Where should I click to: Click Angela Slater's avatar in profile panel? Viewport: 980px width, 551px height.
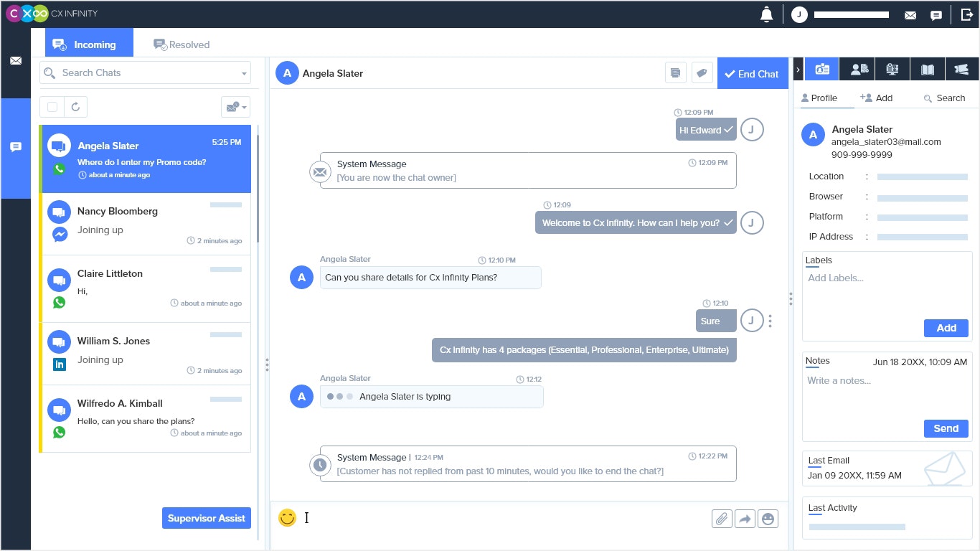coord(813,134)
